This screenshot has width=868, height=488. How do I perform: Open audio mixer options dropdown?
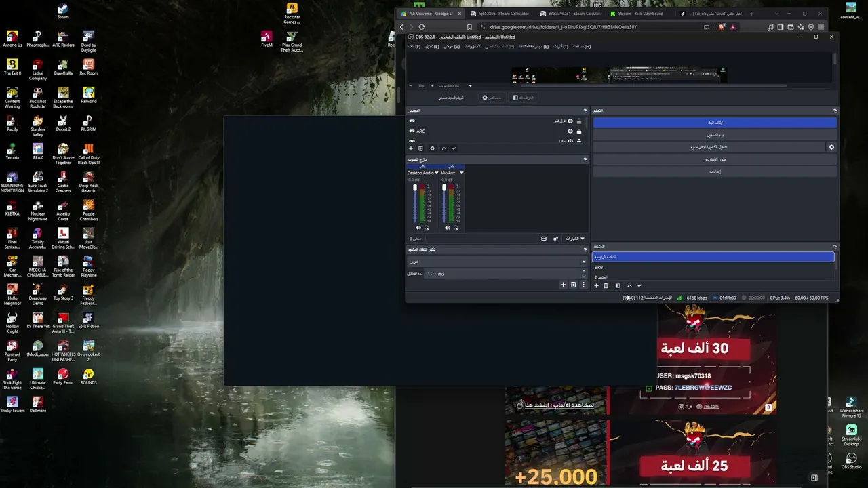575,239
